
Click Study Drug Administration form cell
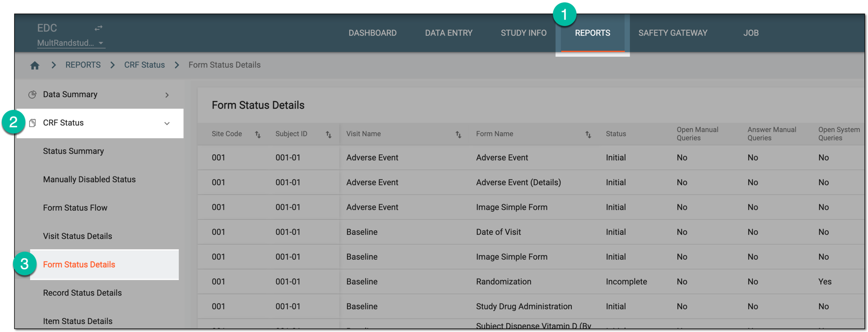(524, 306)
